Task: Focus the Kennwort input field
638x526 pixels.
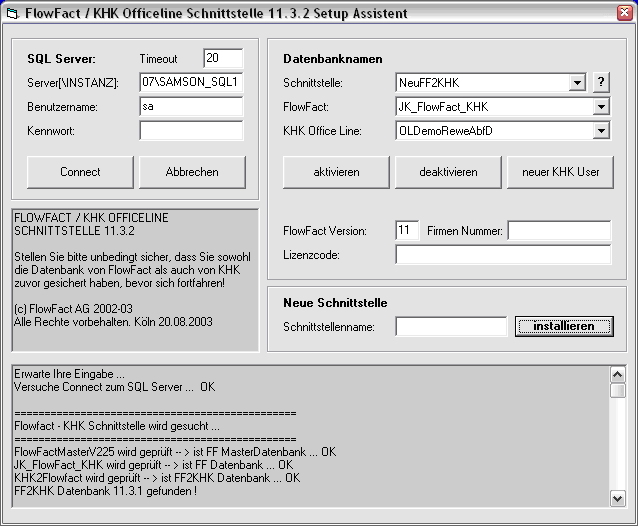Action: [x=191, y=131]
